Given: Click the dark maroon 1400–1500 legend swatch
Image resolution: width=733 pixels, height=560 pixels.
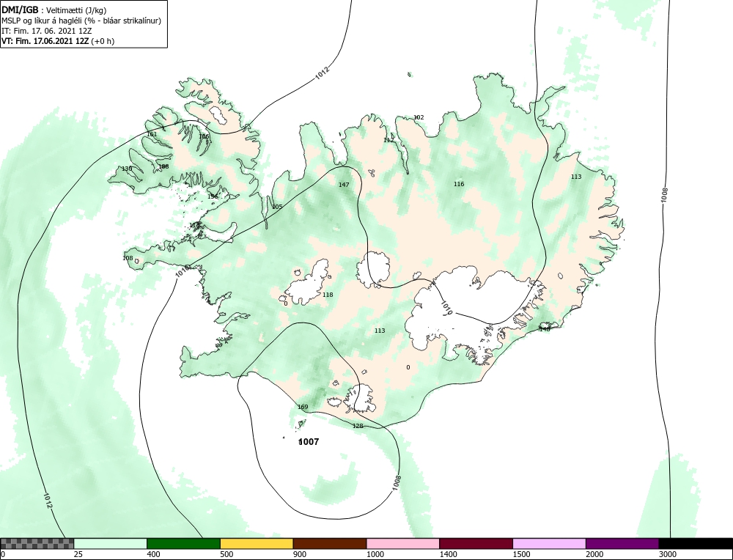Looking at the screenshot, I should point(476,544).
